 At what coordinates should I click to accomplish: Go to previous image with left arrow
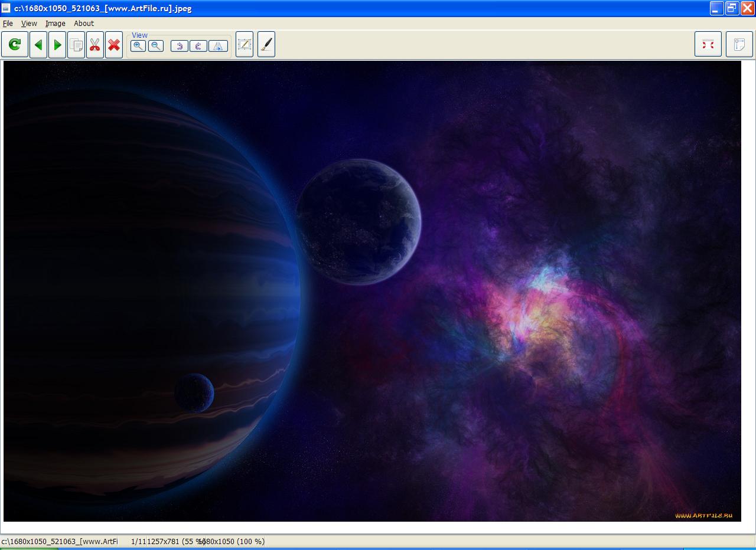(x=38, y=45)
